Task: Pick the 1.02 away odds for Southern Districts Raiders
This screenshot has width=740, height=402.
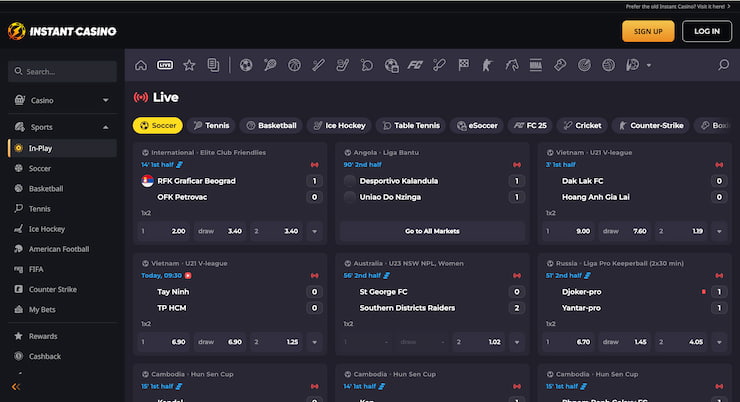Action: coord(479,342)
